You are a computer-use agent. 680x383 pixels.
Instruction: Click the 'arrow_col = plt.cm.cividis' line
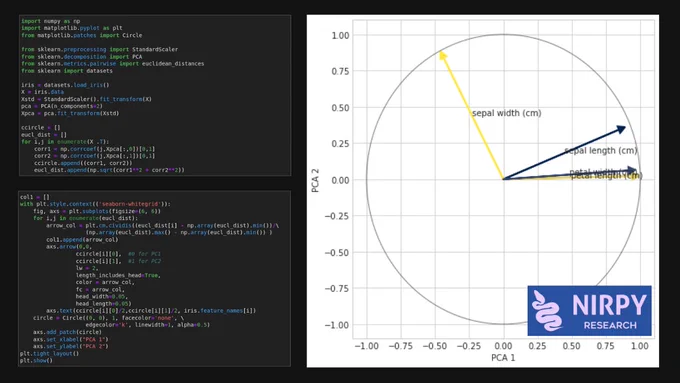click(x=163, y=226)
